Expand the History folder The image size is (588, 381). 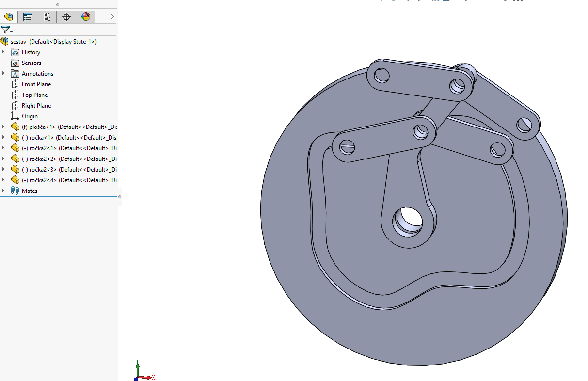click(x=3, y=52)
